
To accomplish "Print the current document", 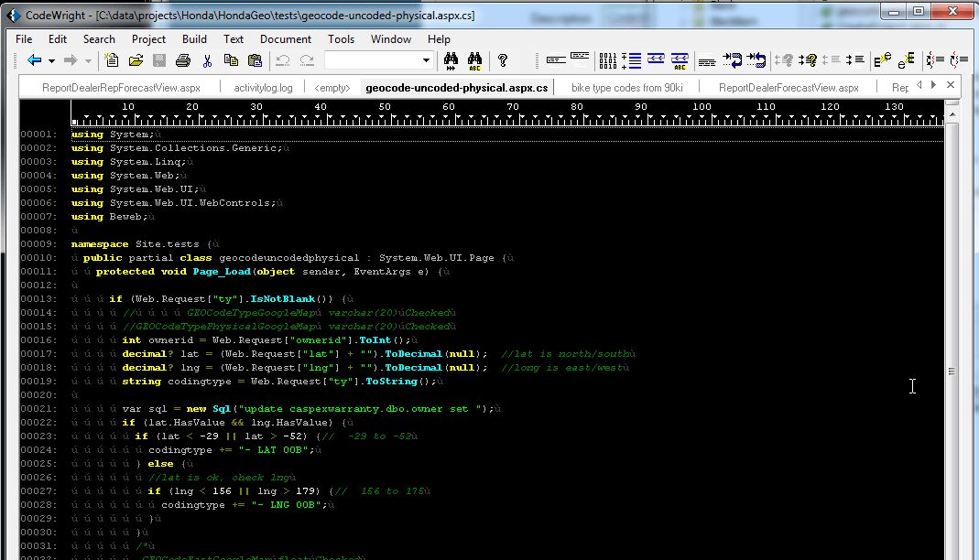I will [182, 60].
